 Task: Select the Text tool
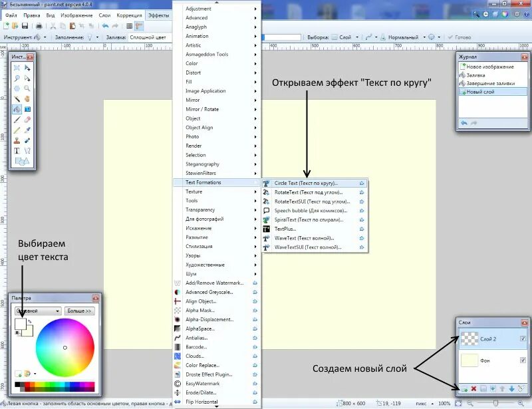tap(17, 151)
